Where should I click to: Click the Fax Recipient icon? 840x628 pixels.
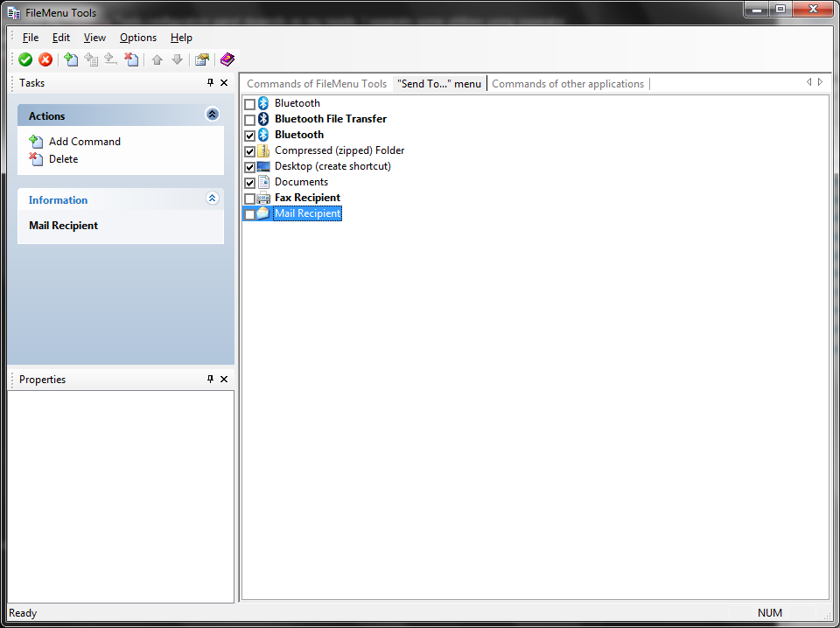click(263, 198)
